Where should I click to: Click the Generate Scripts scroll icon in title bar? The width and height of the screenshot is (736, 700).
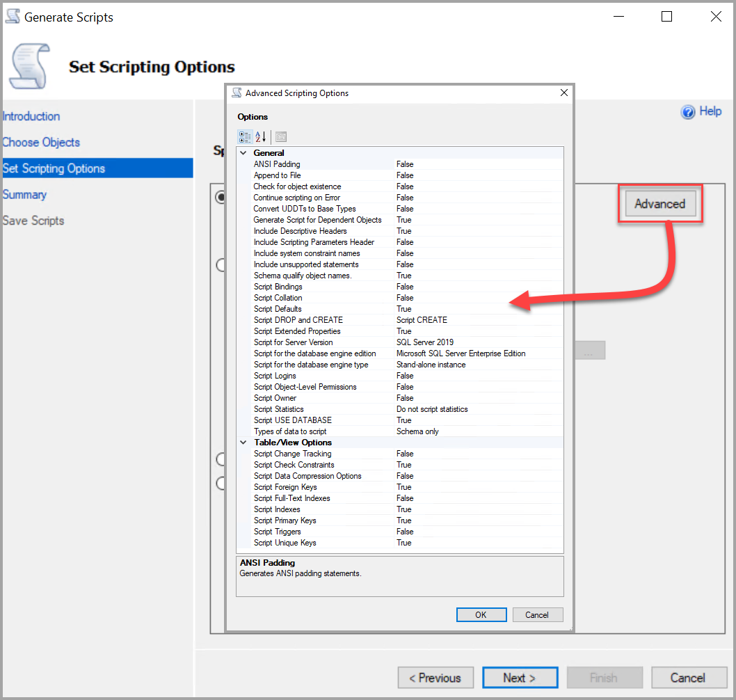click(x=12, y=15)
